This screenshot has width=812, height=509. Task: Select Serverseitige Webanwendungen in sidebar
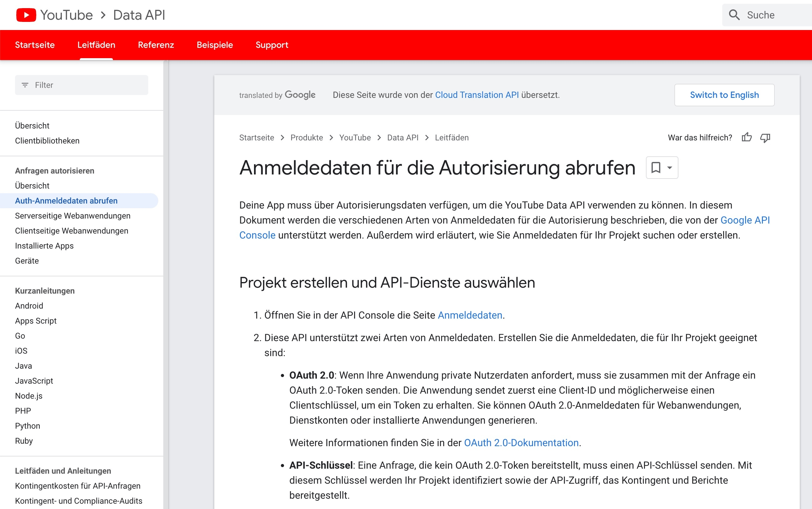coord(73,215)
